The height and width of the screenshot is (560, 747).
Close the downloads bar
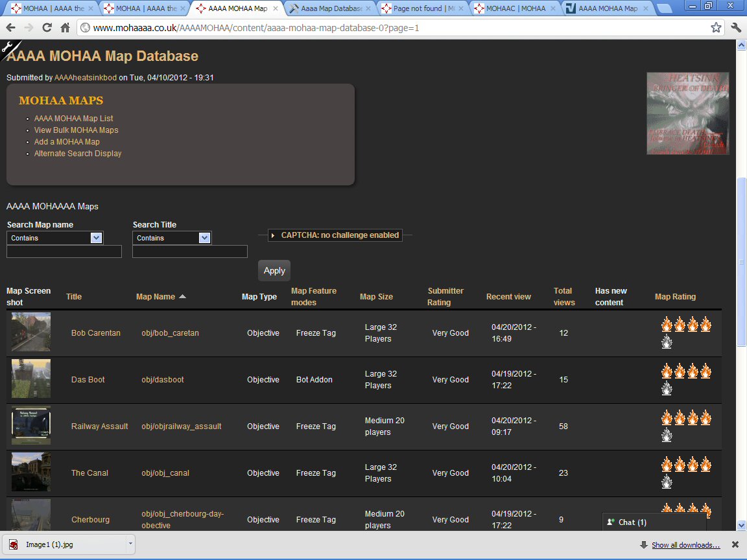tap(735, 544)
